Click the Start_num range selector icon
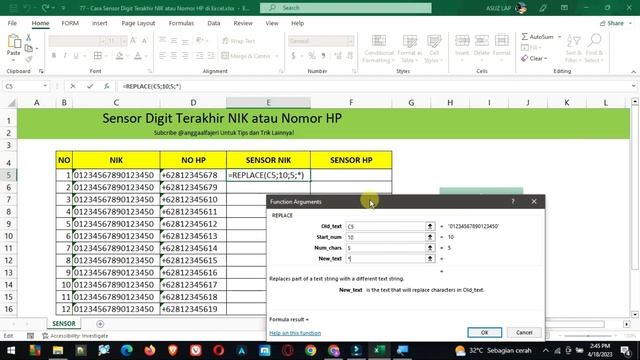 tap(430, 237)
